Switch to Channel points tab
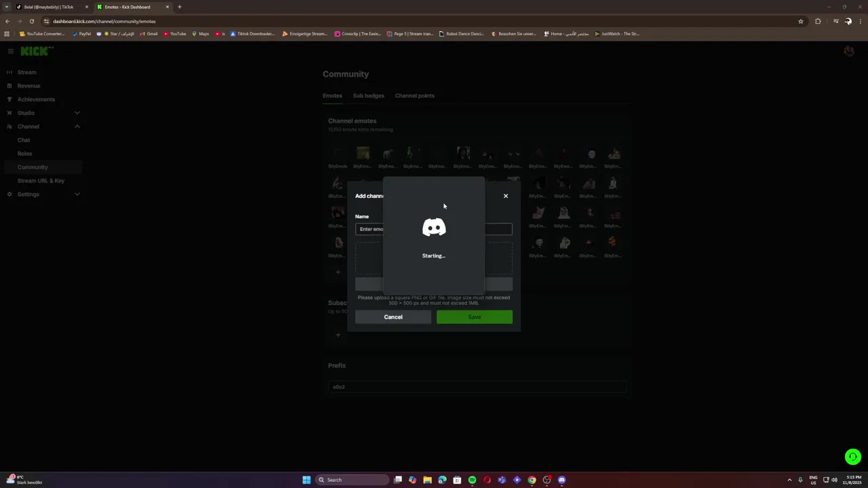 414,96
